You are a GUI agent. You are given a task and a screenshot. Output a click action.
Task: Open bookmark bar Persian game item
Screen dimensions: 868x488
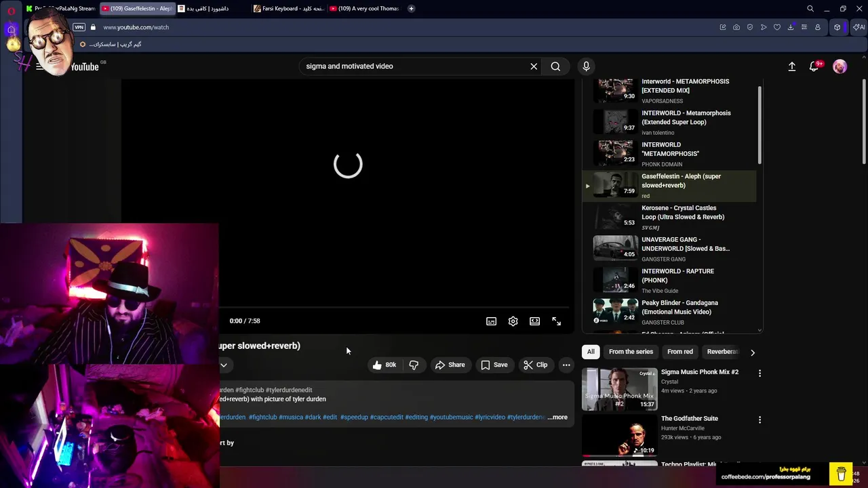pyautogui.click(x=111, y=45)
